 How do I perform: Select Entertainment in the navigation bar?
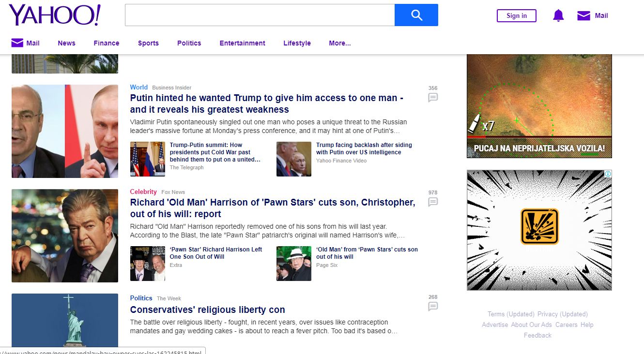pos(242,43)
